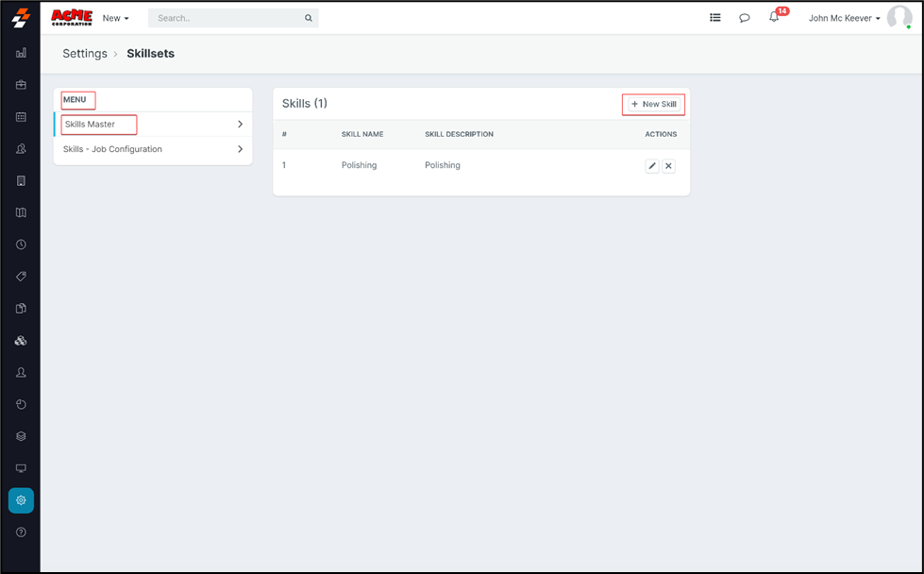Click the New Skill button

coord(653,104)
